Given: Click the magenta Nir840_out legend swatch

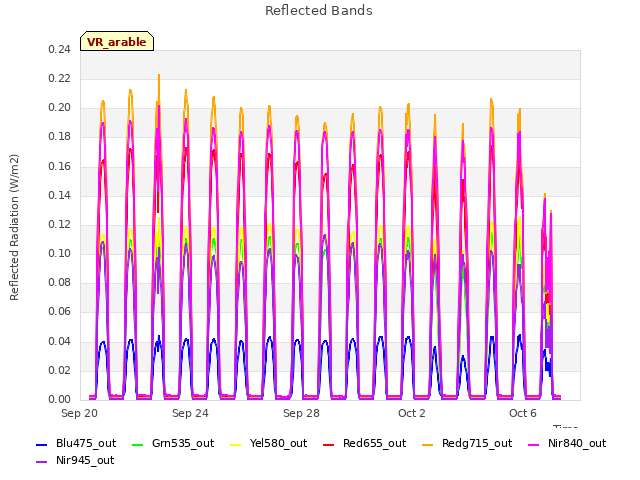Looking at the screenshot, I should (x=533, y=444).
